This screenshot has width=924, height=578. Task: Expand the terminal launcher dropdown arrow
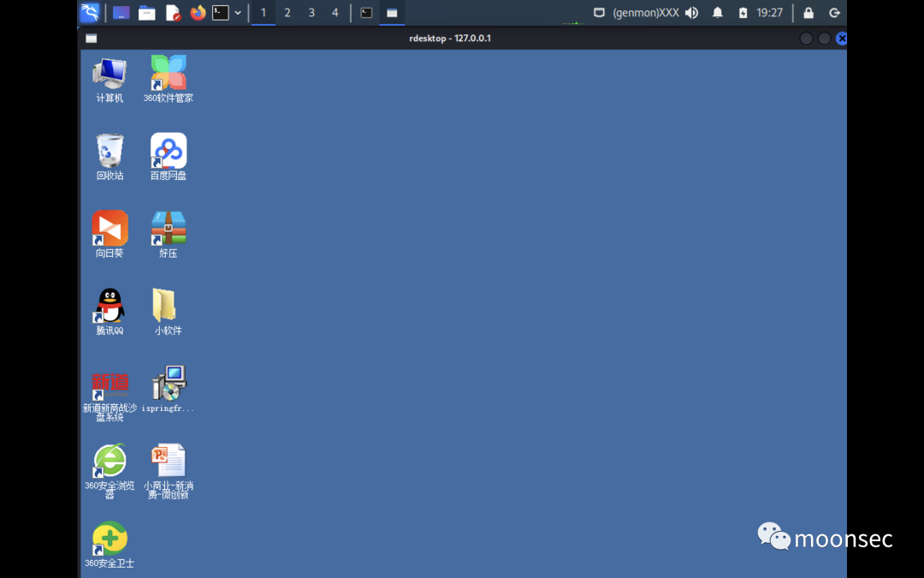(238, 12)
